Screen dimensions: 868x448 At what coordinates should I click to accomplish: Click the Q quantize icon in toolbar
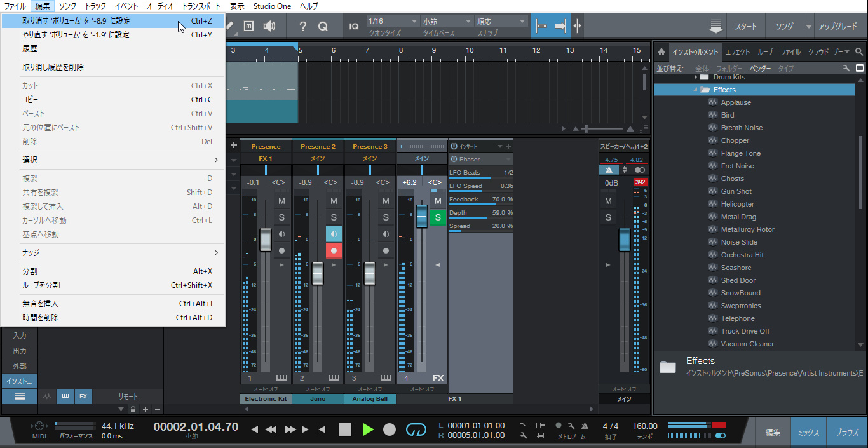[323, 25]
